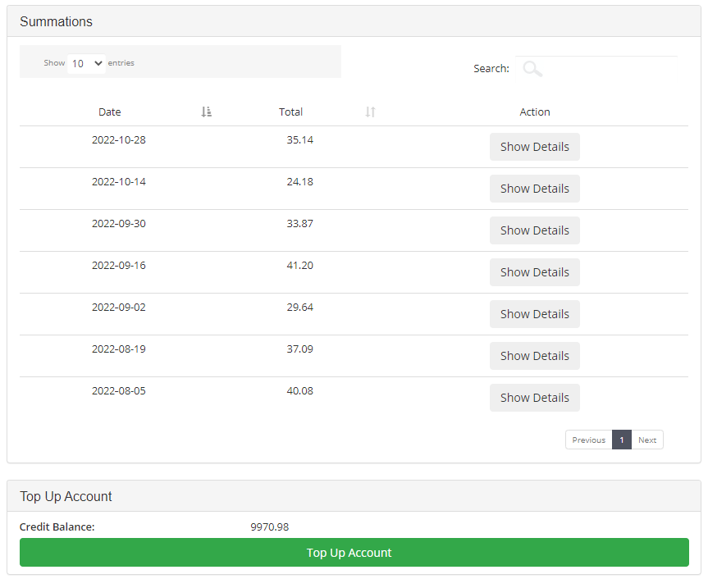Show details for 2022-08-05 row
The width and height of the screenshot is (708, 588).
(x=534, y=398)
